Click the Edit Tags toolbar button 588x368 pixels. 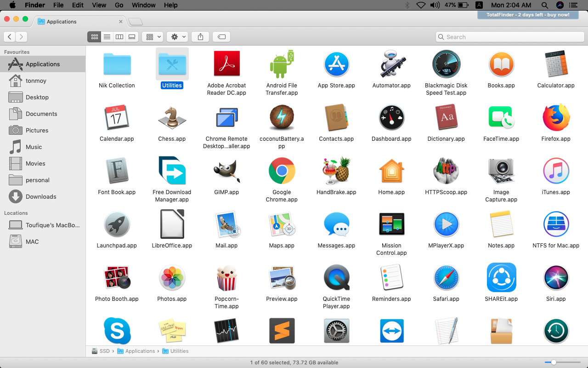(x=221, y=37)
